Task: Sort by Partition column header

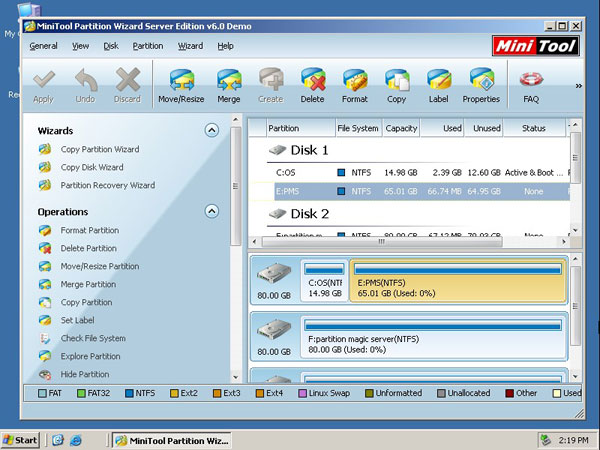Action: [x=300, y=128]
